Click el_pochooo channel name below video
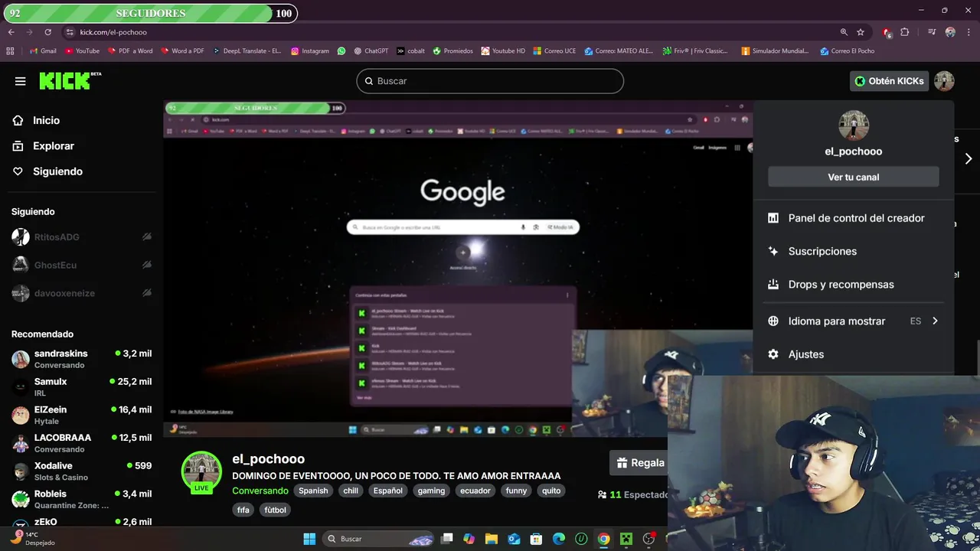Screen dimensions: 980x551 point(268,459)
